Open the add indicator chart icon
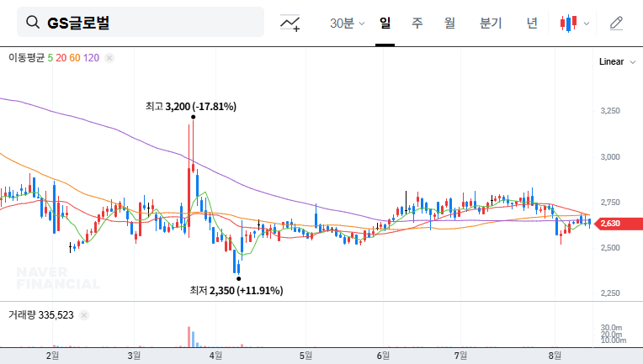Screen dimensions: 643x364 pos(290,23)
